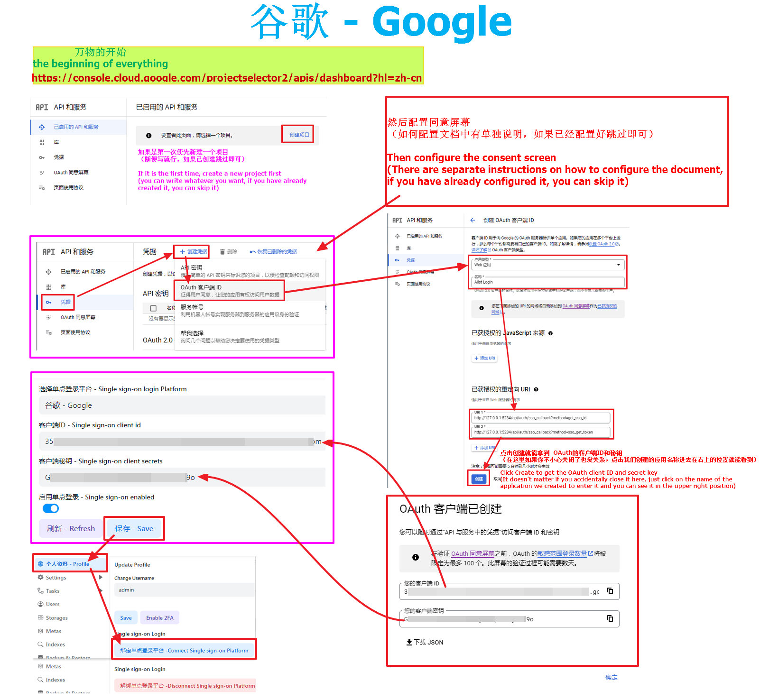Open 详细了解 link
Screen dimensions: 760x700
(x=480, y=249)
